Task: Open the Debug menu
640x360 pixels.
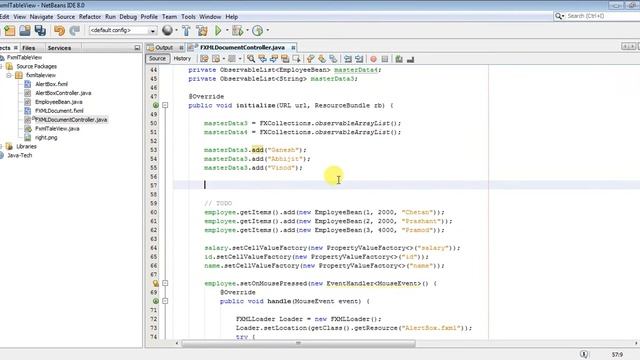Action: coord(128,17)
